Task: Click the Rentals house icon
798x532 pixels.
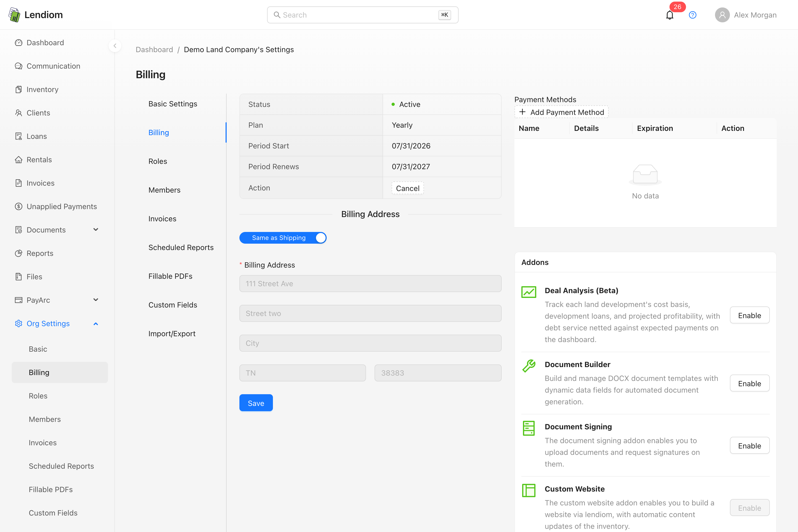Action: tap(19, 159)
